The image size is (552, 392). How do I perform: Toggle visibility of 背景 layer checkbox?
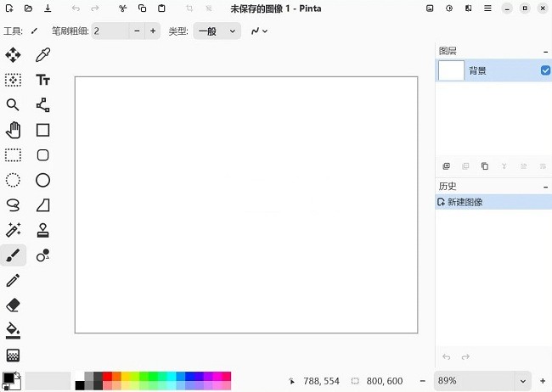click(545, 70)
